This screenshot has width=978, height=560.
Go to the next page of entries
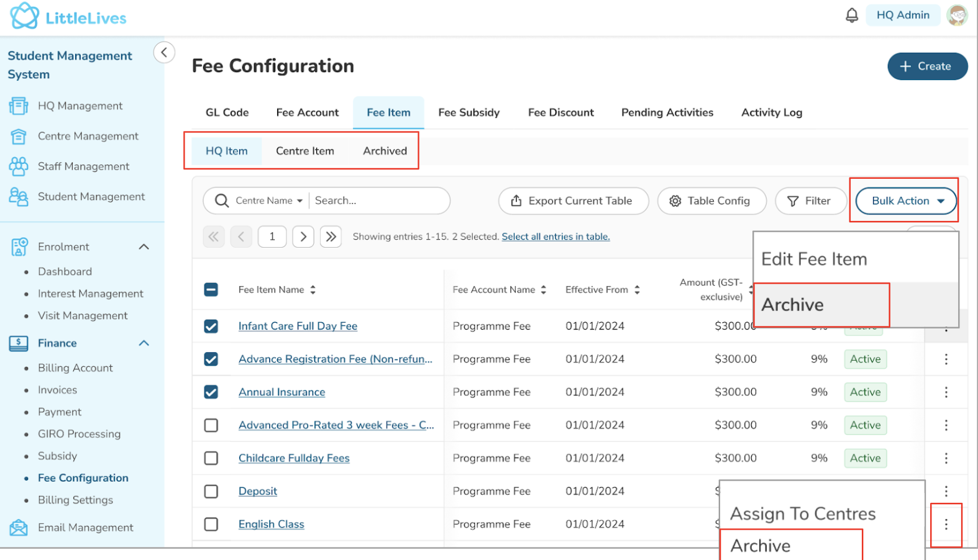point(303,237)
